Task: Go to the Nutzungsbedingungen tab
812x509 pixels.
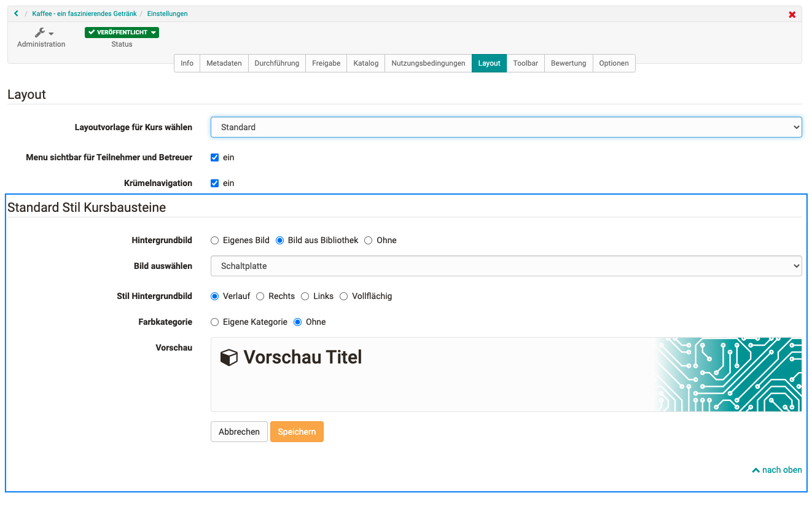Action: [x=428, y=63]
